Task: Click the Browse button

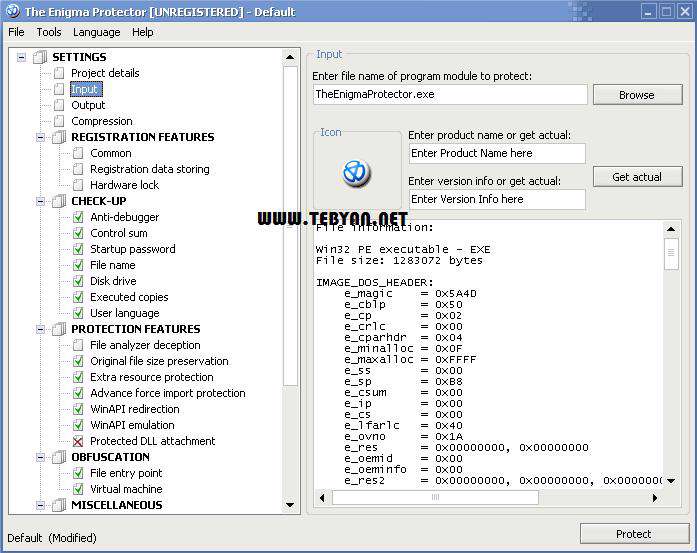Action: [x=636, y=95]
